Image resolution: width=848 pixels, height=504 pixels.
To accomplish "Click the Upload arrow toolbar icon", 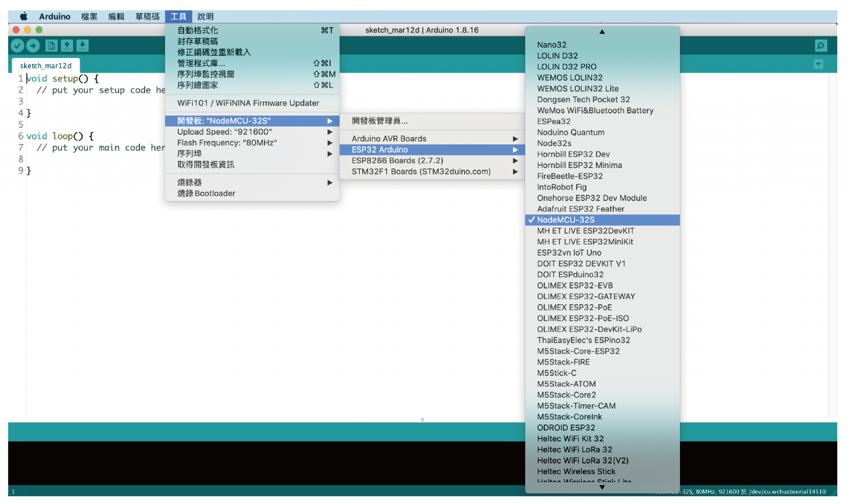I will click(x=33, y=46).
